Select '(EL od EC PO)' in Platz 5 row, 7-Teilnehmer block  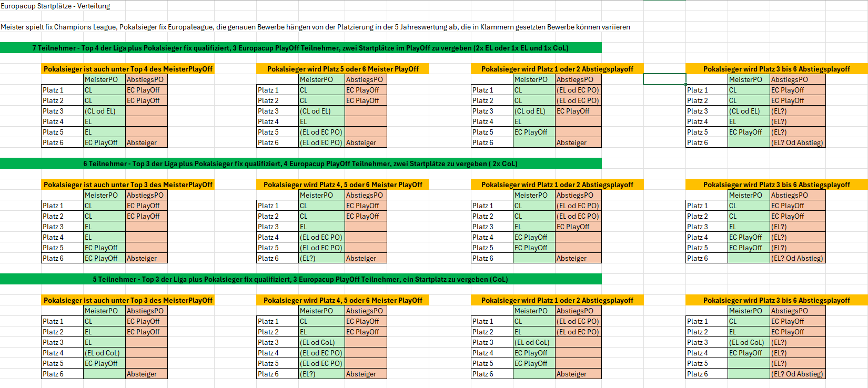click(x=321, y=132)
